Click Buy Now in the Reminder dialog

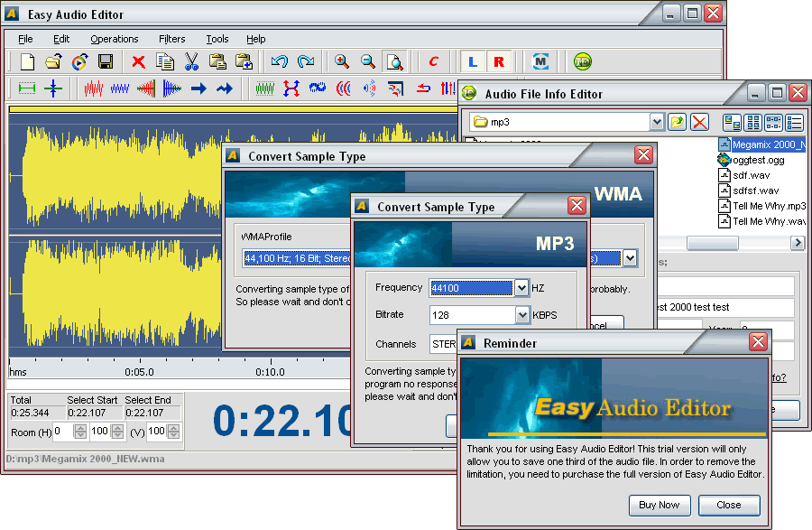[660, 505]
